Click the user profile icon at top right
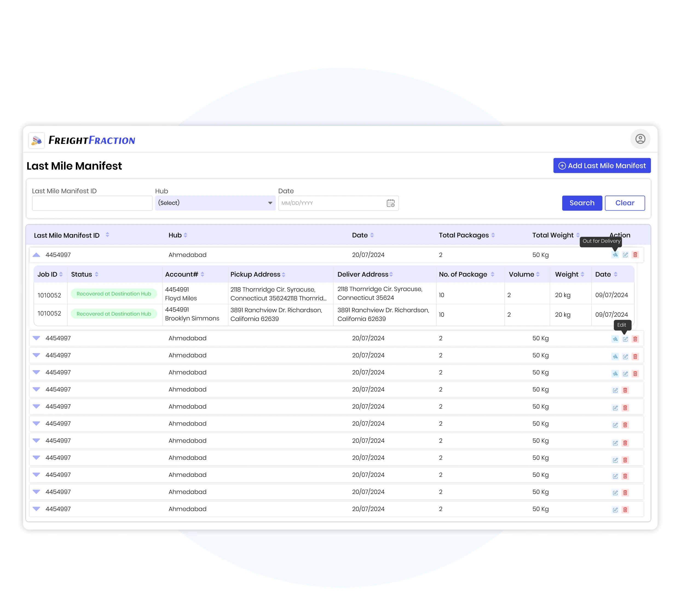The width and height of the screenshot is (681, 616). (x=640, y=139)
